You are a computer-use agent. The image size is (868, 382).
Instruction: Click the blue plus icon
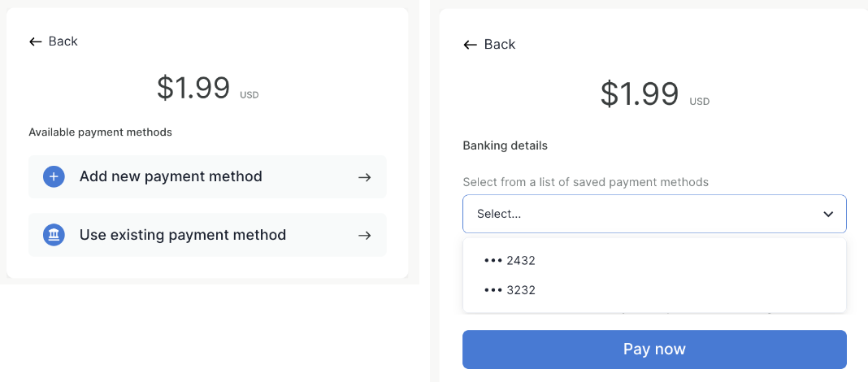(x=54, y=177)
